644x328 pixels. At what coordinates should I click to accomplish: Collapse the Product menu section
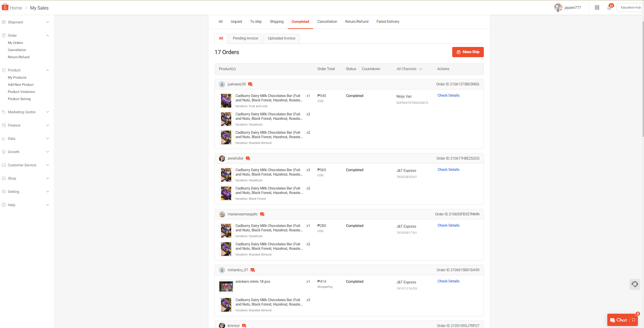coord(48,70)
